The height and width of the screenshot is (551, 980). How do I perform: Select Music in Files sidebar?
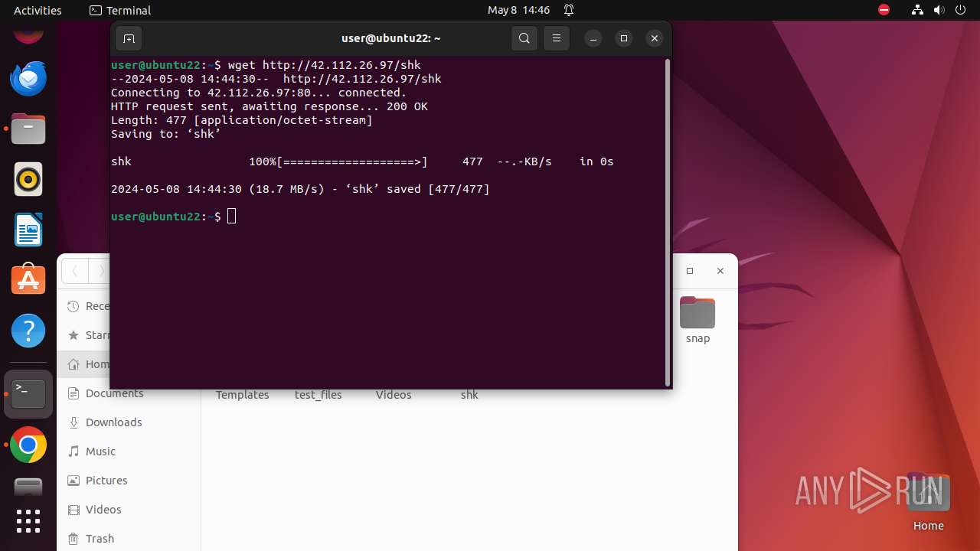tap(129, 452)
